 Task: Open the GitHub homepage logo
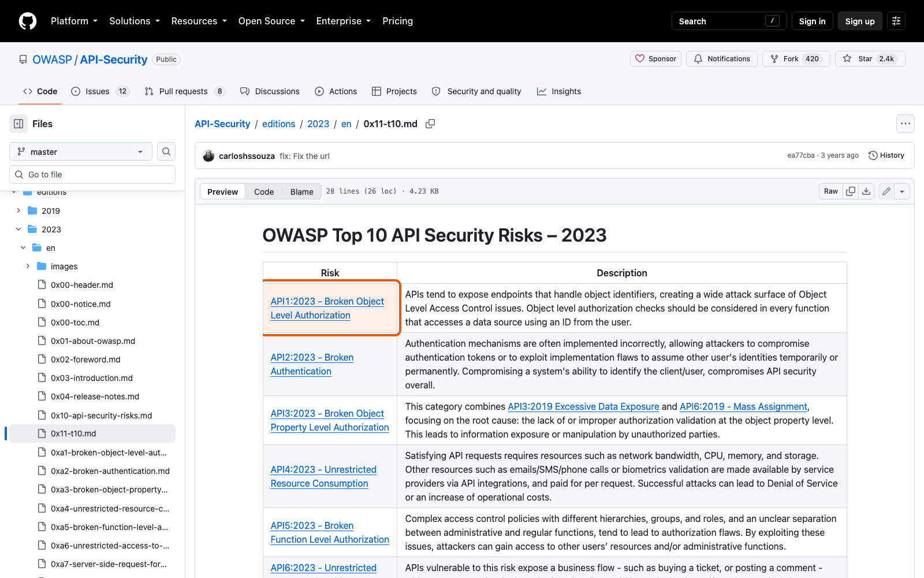point(28,21)
